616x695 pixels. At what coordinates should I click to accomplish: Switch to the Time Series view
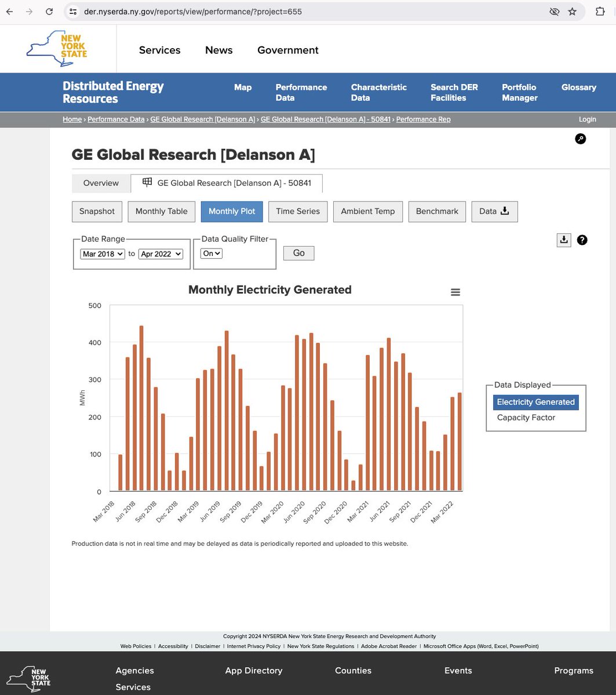[x=298, y=211]
